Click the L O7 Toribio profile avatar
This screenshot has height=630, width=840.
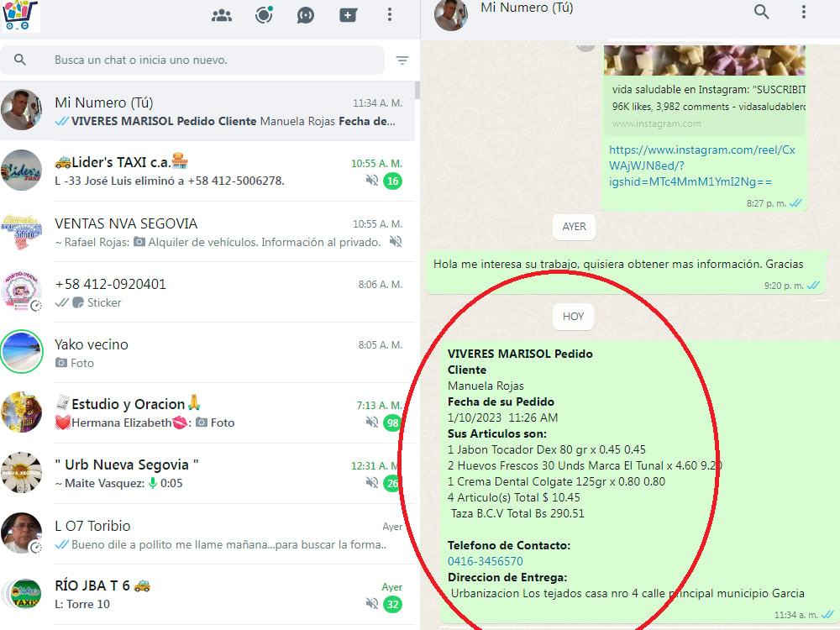22,533
